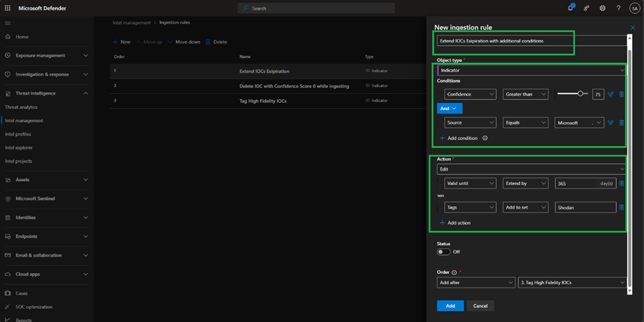Screen dimensions: 644x322
Task: Remove the Tags action with trash icon
Action: coord(622,208)
